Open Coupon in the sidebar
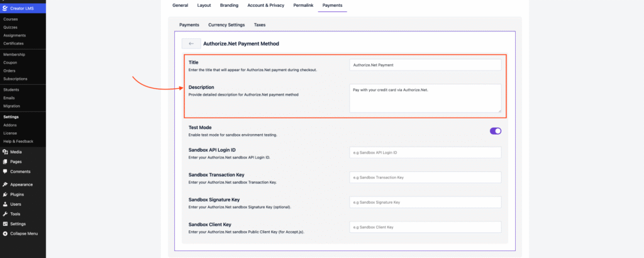Image resolution: width=644 pixels, height=258 pixels. click(10, 62)
